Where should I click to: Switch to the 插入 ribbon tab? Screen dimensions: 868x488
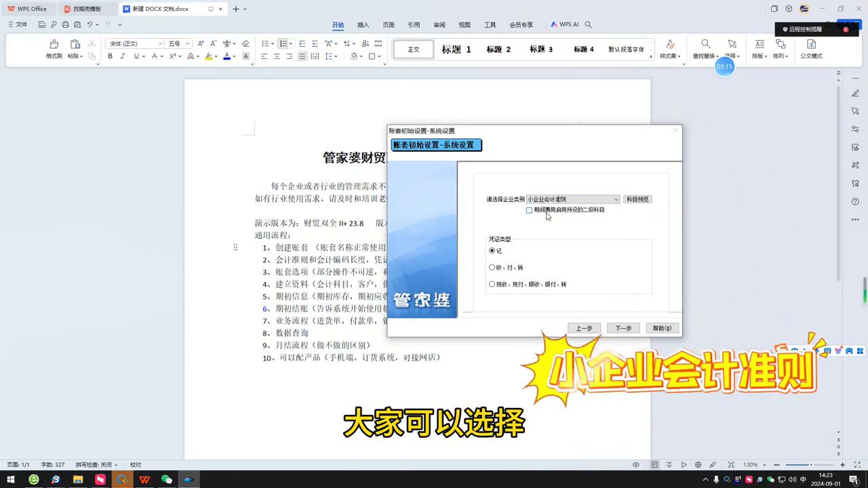coord(363,24)
